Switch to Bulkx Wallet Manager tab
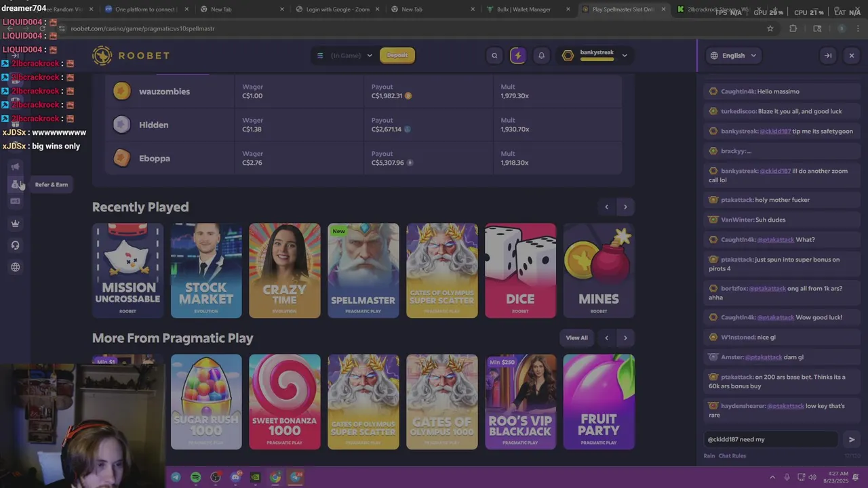Viewport: 868px width, 488px height. pos(528,9)
